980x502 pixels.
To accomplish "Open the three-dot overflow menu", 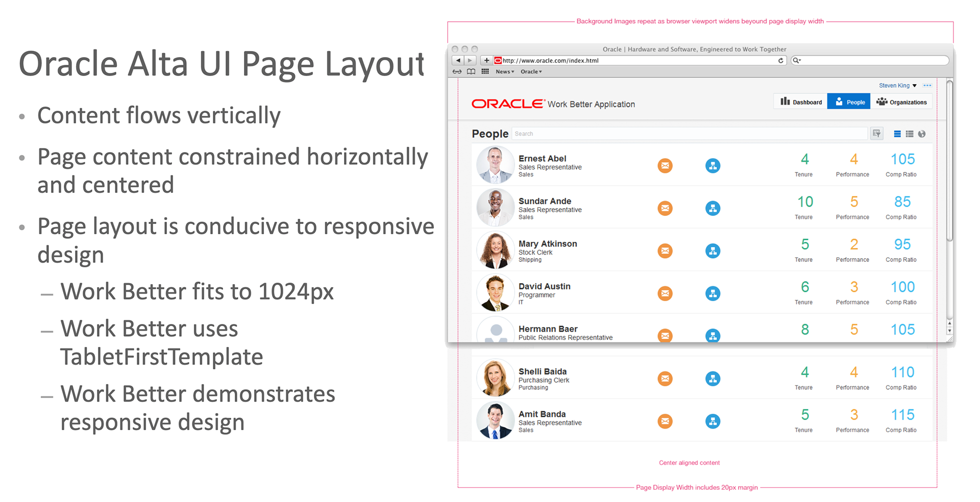I will [x=927, y=85].
